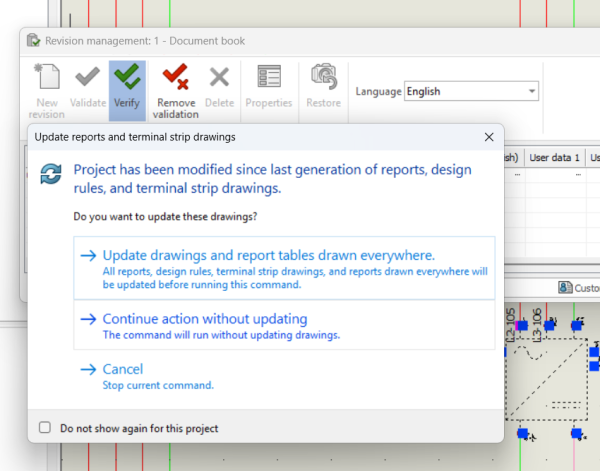Choose Cancel to stop current command

[x=147, y=376]
